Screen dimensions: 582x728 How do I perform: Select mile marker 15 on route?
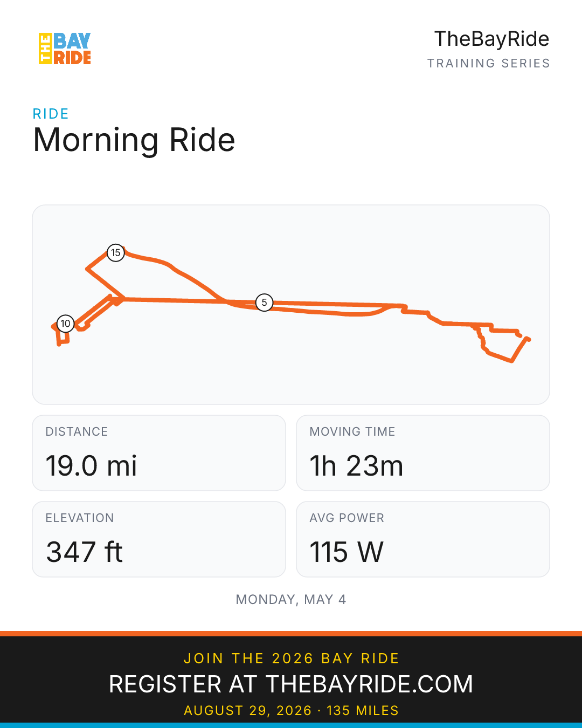[x=116, y=252]
